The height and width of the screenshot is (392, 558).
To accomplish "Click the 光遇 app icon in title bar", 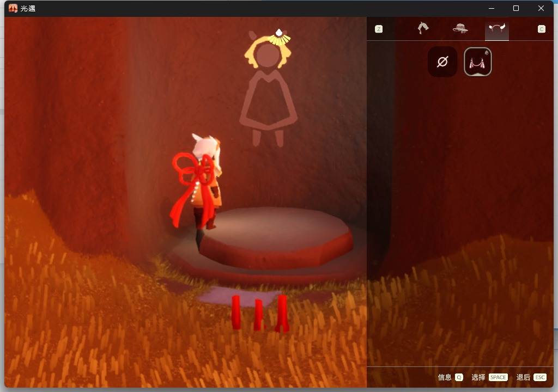I will (x=13, y=8).
